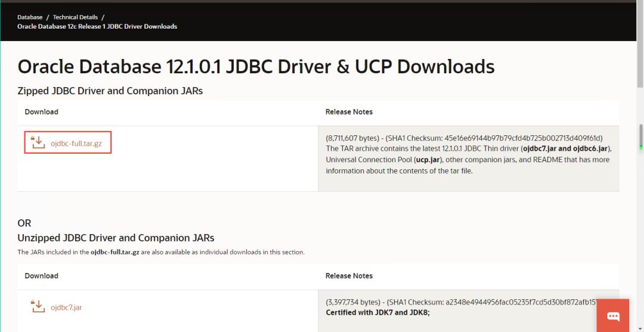The image size is (644, 332).
Task: Click Download column header in Zipped table
Action: click(x=42, y=112)
